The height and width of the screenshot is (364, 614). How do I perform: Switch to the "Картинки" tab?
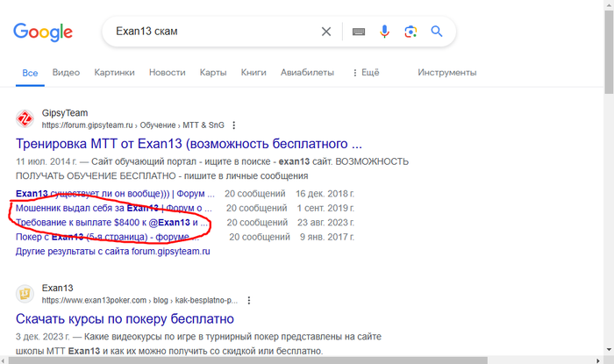[114, 72]
